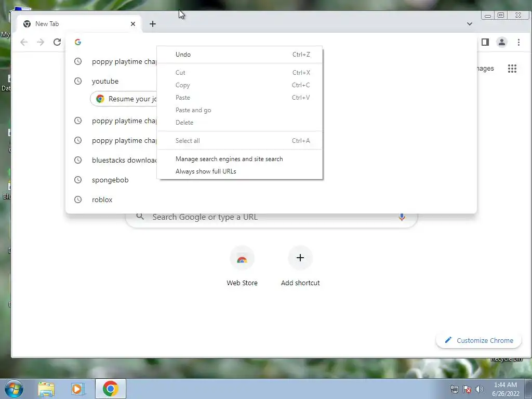This screenshot has height=399, width=532.
Task: Click the network tray icon
Action: 454,389
